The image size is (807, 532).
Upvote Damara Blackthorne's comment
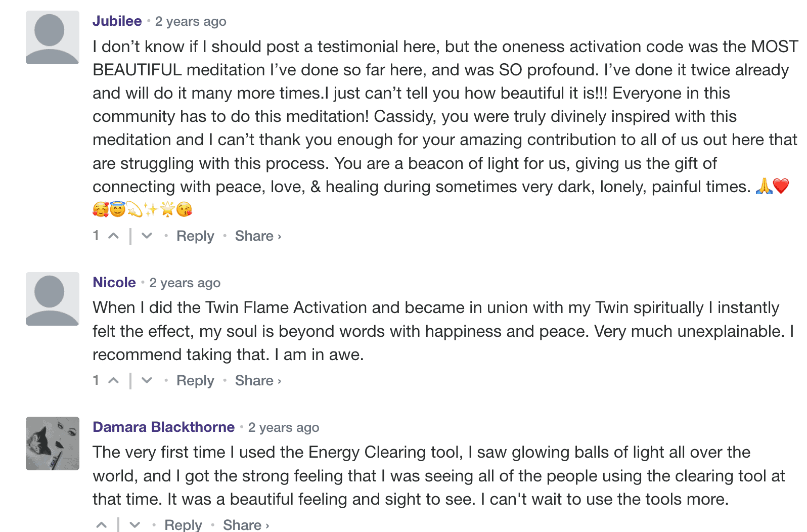(102, 525)
